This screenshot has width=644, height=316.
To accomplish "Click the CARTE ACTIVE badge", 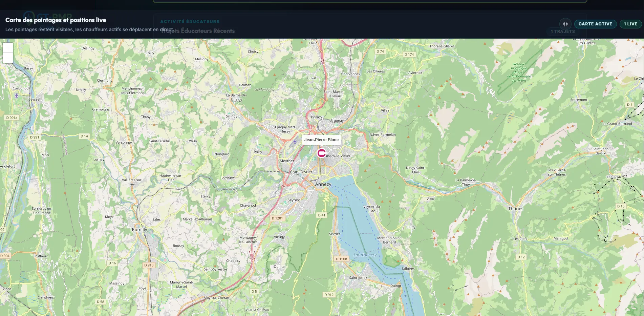I will [x=595, y=24].
